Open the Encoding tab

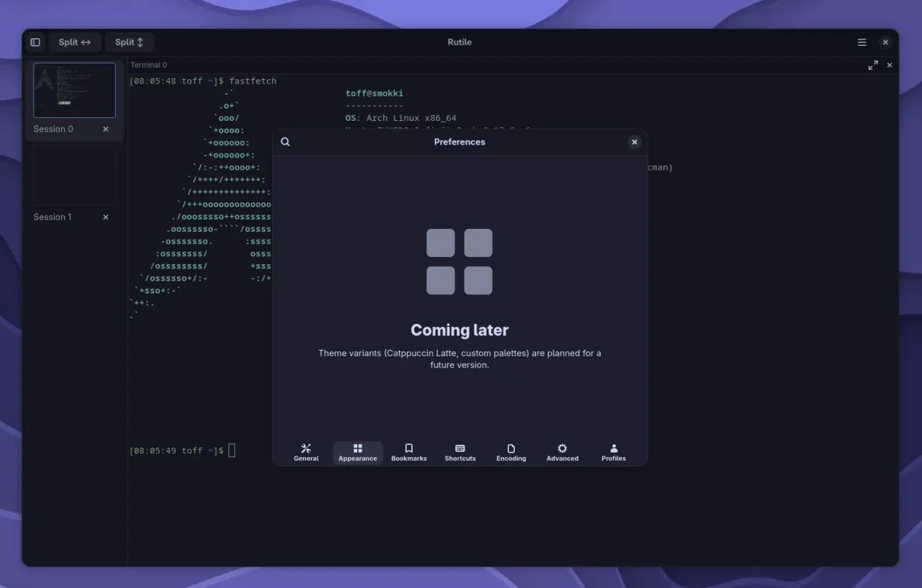click(x=511, y=453)
